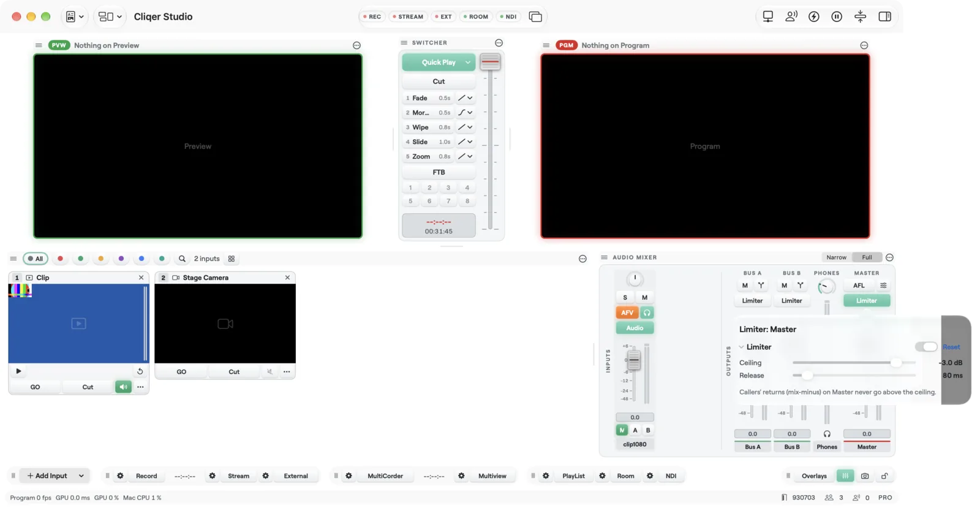Open the Quick Play dropdown arrow
The height and width of the screenshot is (508, 980).
click(x=468, y=63)
